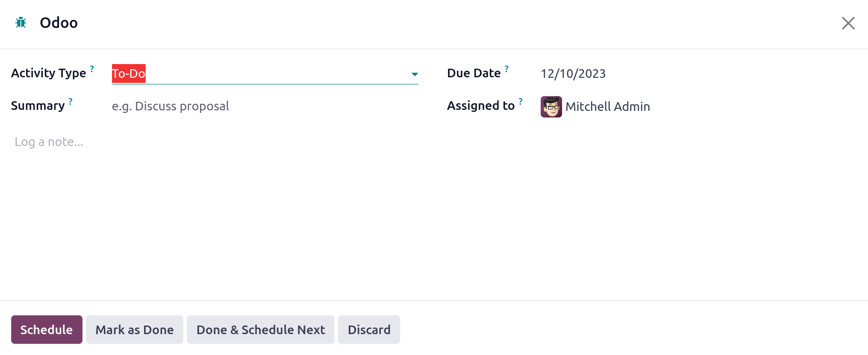Expand the Activity Type dropdown arrow

[414, 74]
